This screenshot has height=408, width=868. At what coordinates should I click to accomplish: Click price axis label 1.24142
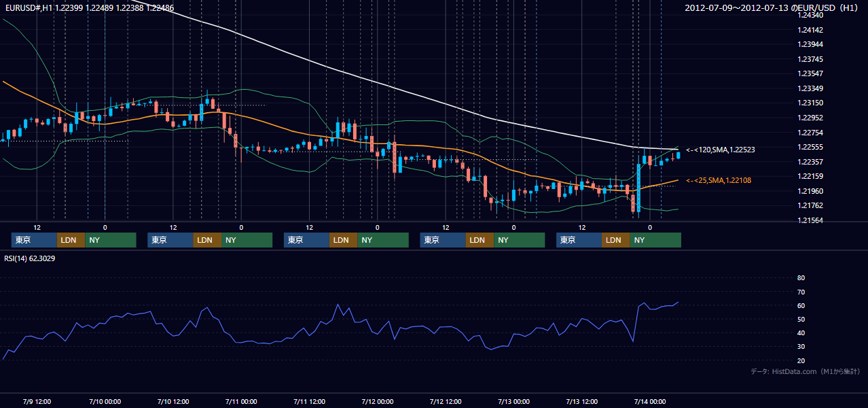810,30
